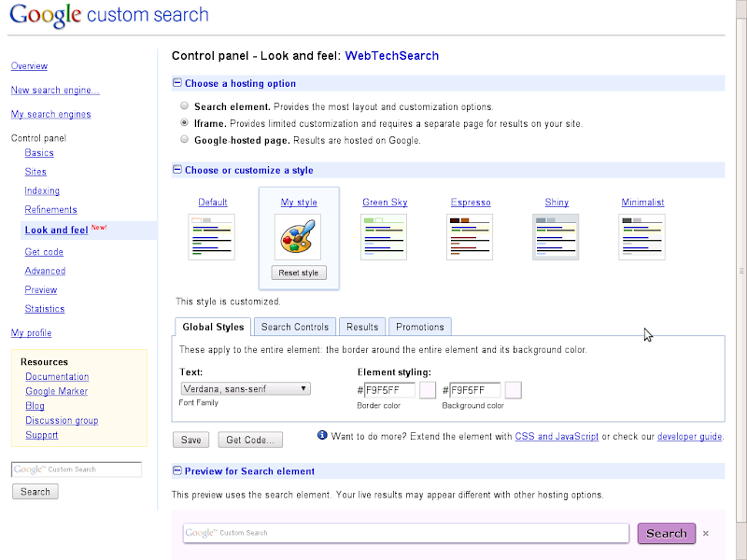Select the Google-hosted page radio button
This screenshot has width=747, height=560.
coord(184,140)
